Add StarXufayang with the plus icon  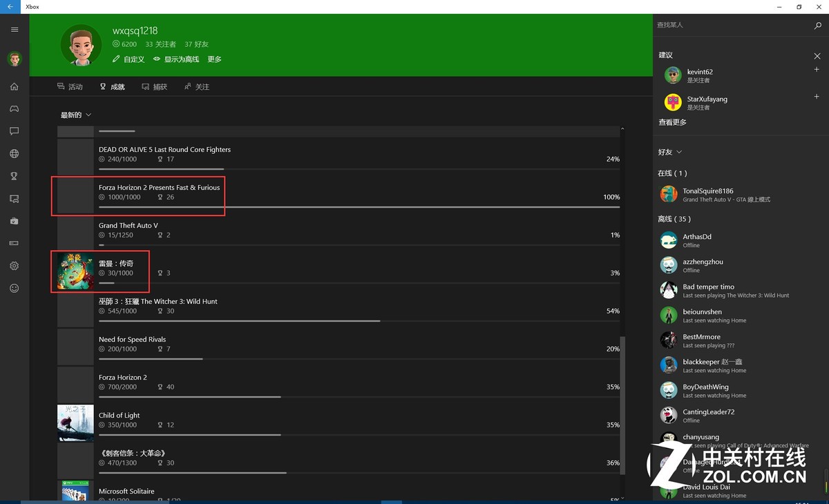coord(817,97)
